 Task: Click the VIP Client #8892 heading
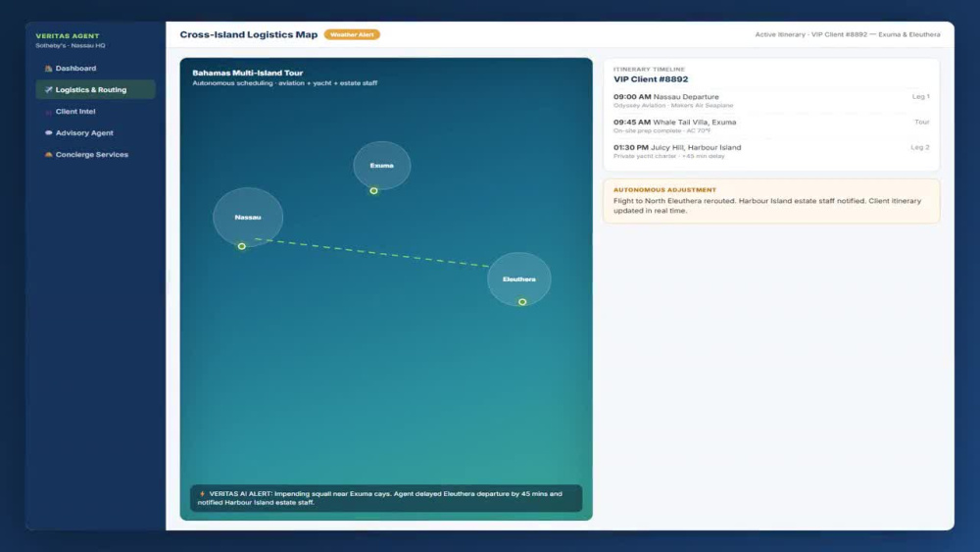tap(651, 79)
